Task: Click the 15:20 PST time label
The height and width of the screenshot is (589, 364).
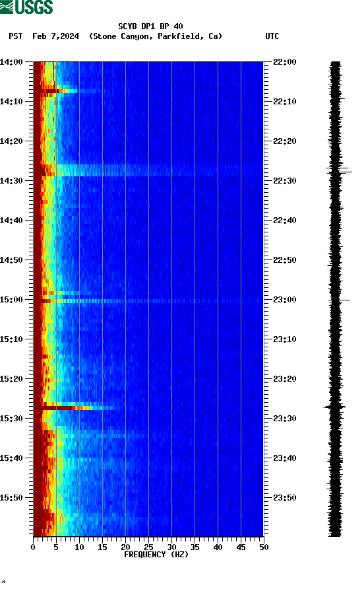Action: (x=12, y=378)
